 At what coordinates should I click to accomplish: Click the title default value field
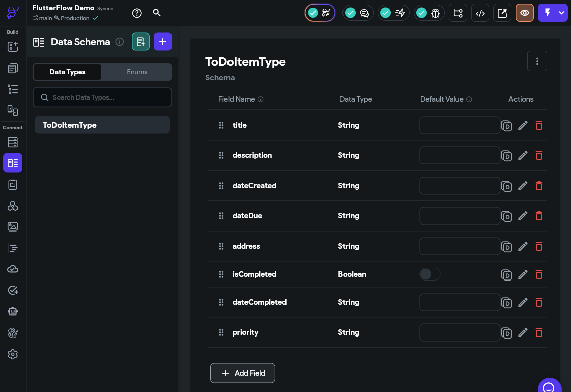pyautogui.click(x=460, y=125)
